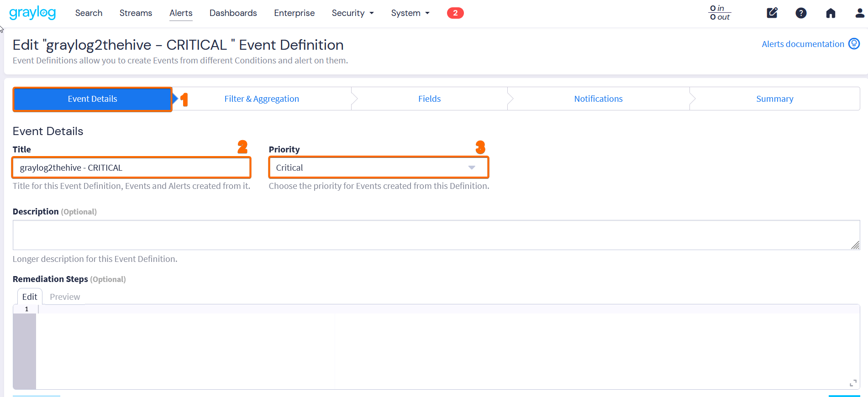This screenshot has width=868, height=397.
Task: Click the Alerts documentation lightbulb icon
Action: tap(854, 44)
